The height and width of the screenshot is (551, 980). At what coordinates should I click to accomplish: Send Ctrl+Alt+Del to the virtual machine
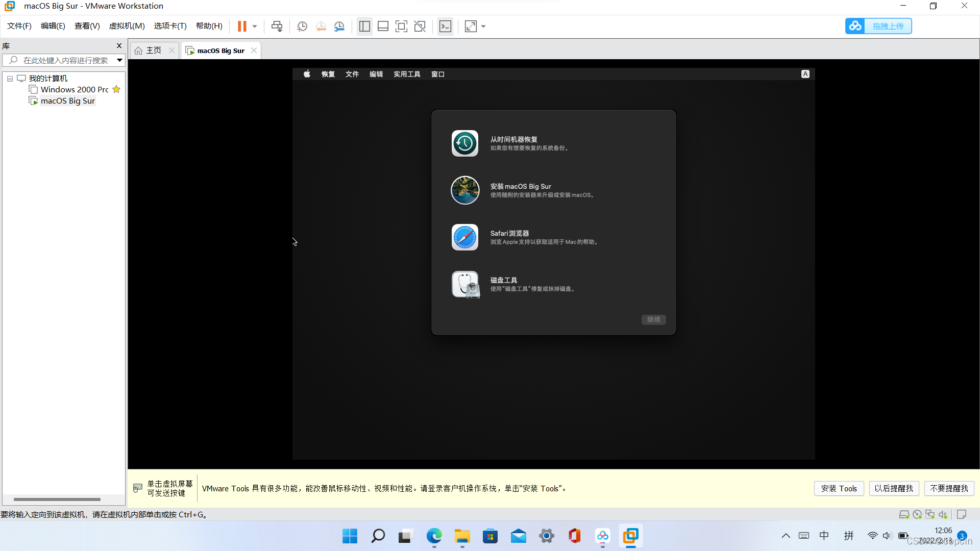pos(277,26)
